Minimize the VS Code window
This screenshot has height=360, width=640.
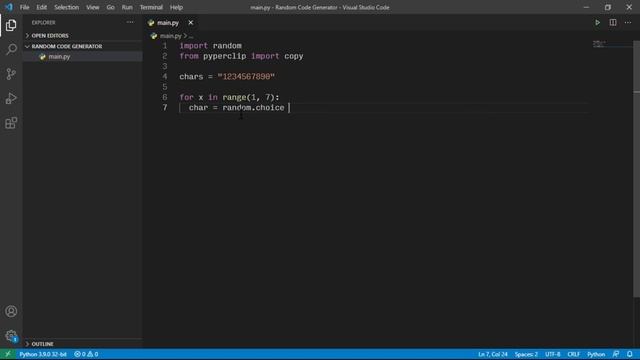pos(586,7)
